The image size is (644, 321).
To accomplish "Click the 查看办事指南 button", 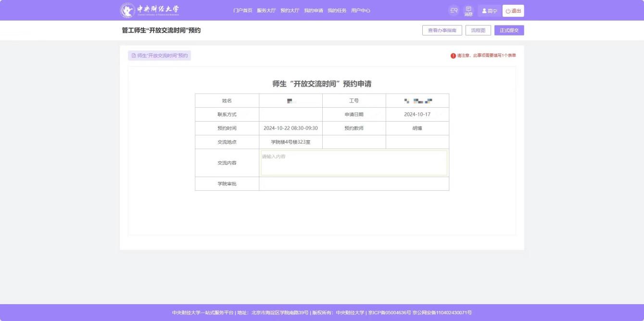I will pyautogui.click(x=442, y=30).
